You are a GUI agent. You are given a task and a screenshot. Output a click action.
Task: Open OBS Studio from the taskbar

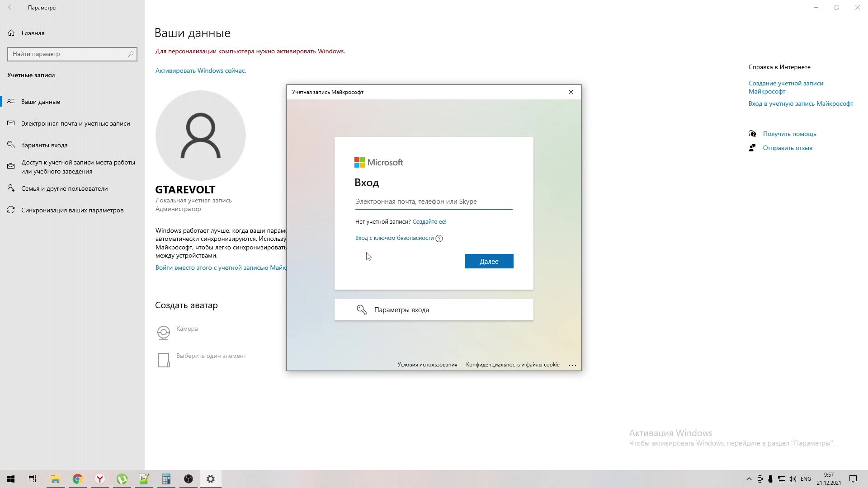click(x=189, y=479)
